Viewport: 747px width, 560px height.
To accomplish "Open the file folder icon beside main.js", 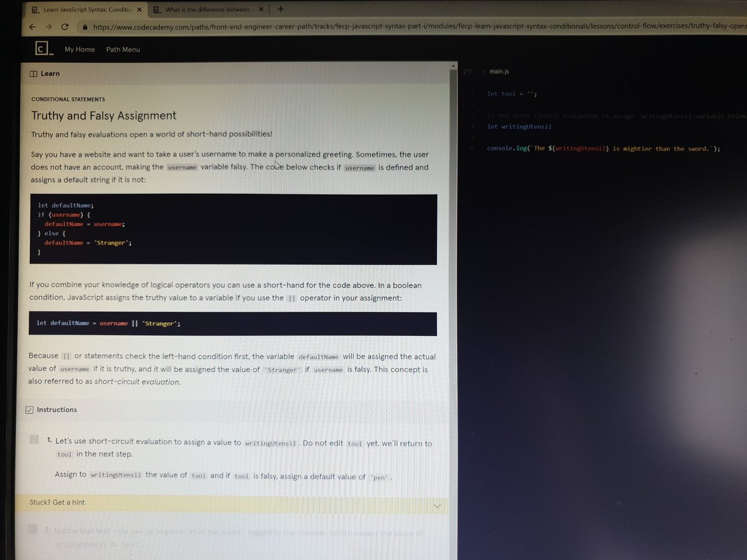I will coord(467,72).
